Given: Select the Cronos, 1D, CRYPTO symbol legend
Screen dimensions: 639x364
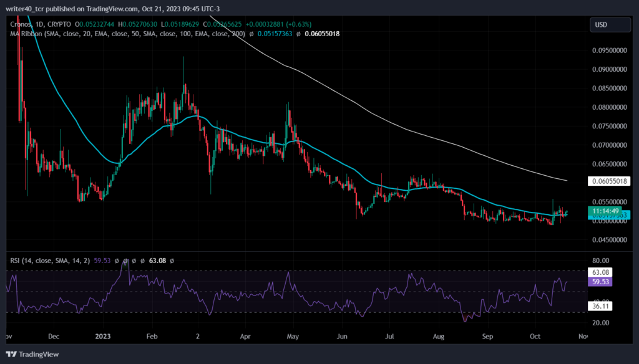Looking at the screenshot, I should tap(41, 24).
